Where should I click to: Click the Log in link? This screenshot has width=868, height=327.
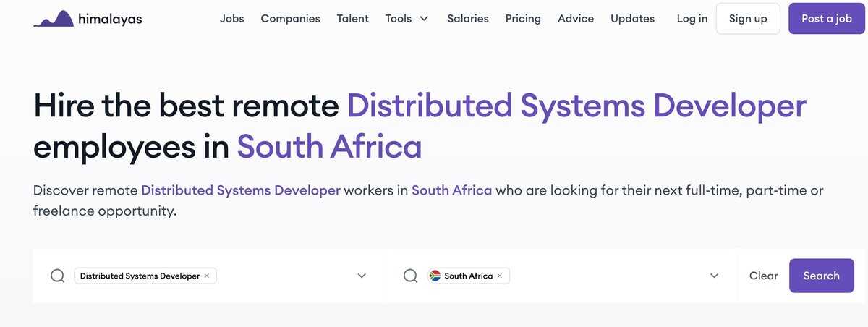692,19
